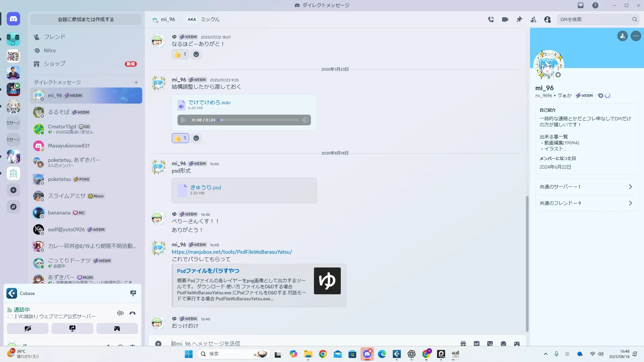This screenshot has width=644, height=362.
Task: Open pinned messages with the pin icon
Action: (x=519, y=19)
